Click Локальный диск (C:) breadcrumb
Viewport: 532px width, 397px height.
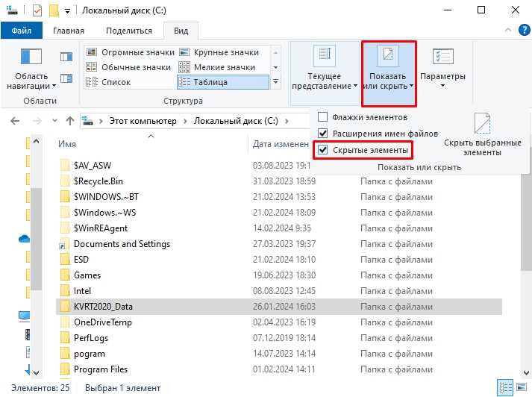[236, 121]
